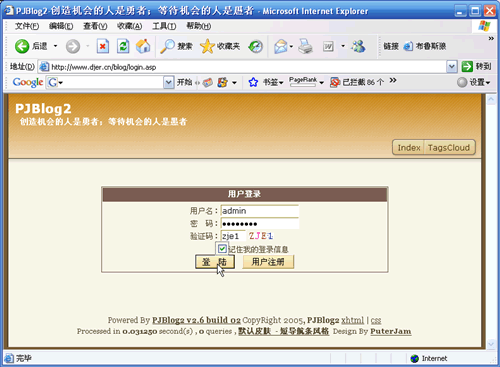Toggle the remember login info checkbox

[222, 249]
